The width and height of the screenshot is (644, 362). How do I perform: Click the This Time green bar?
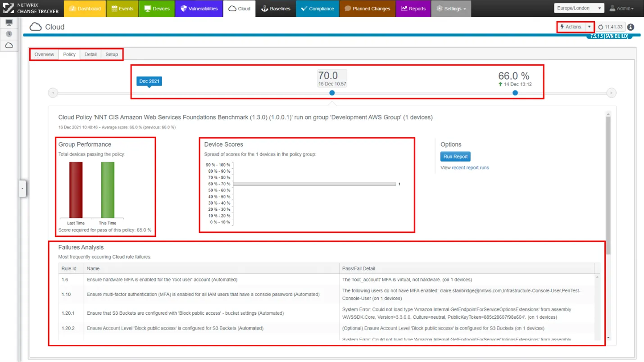[108, 190]
